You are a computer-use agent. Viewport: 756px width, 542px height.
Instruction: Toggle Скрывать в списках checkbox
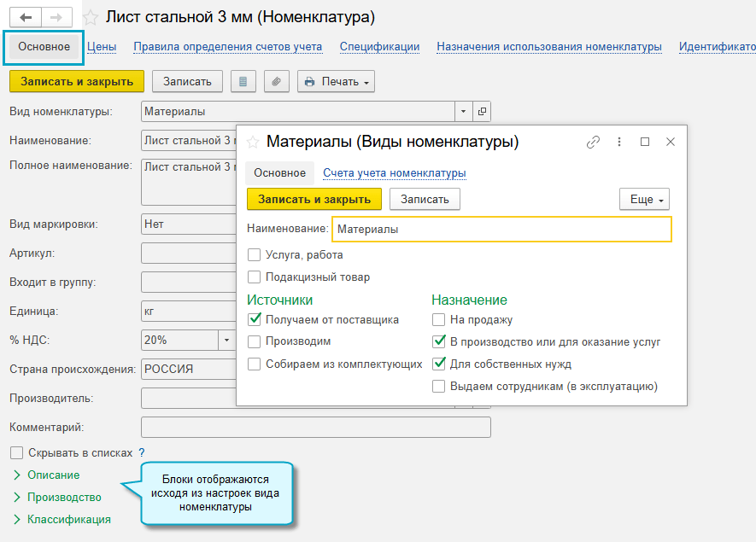16,453
